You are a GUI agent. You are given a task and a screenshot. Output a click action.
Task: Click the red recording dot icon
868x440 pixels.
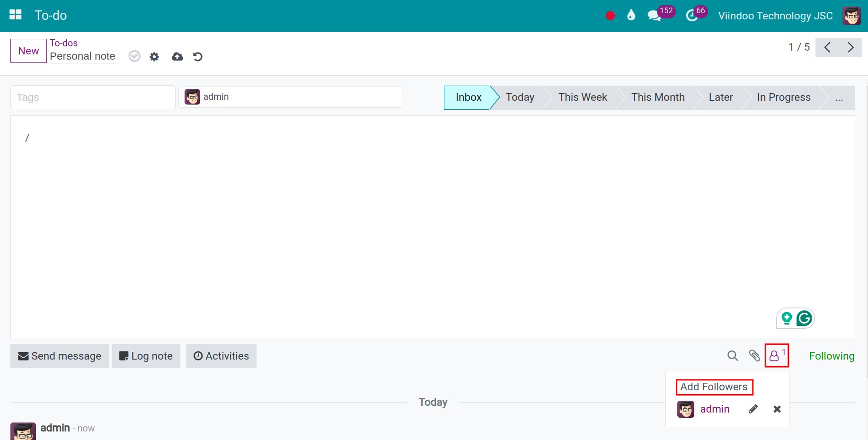click(x=610, y=16)
